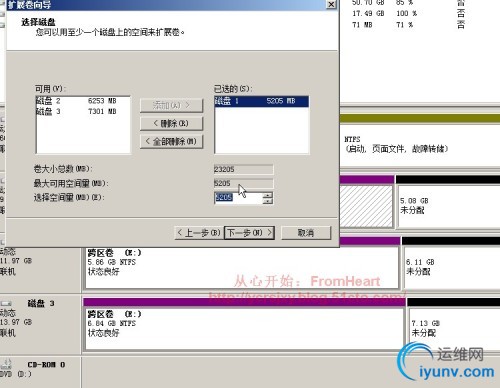Click the 添加(A) > button
The image size is (500, 388).
pyautogui.click(x=171, y=105)
